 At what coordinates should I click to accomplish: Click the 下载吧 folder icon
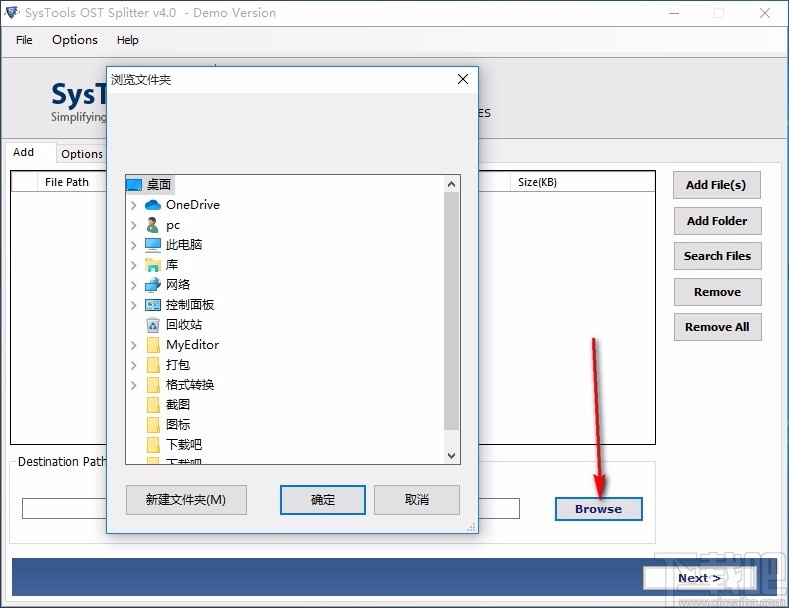(153, 445)
